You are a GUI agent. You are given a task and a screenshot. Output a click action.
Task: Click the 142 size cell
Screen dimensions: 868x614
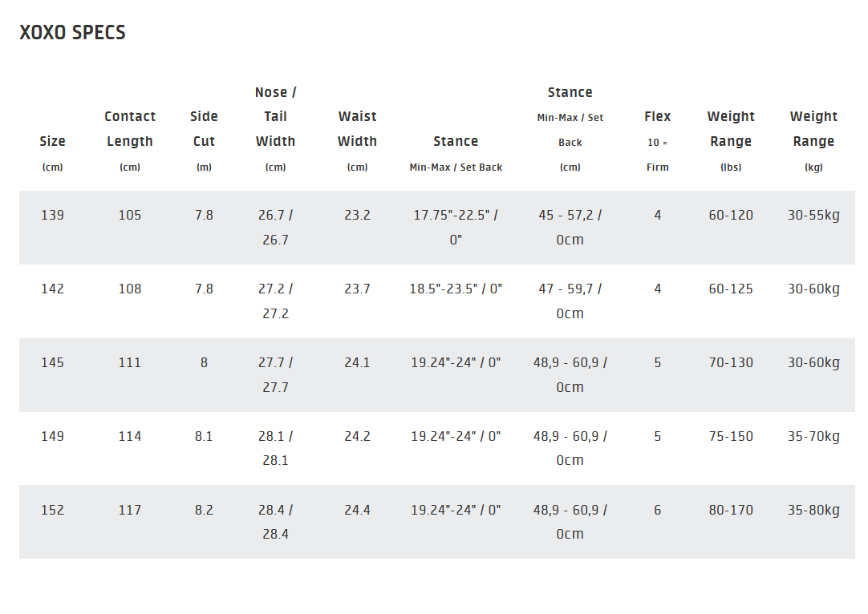[52, 289]
